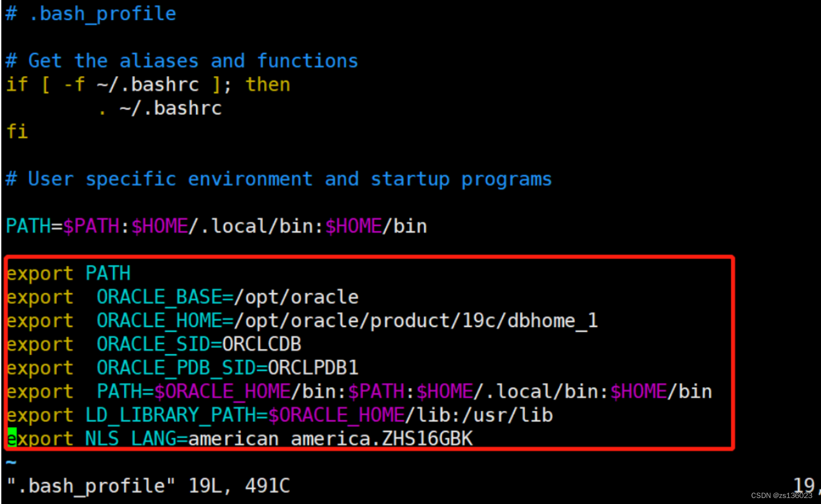Screen dimensions: 821x504
Task: Click the User specific environment comment
Action: point(278,179)
